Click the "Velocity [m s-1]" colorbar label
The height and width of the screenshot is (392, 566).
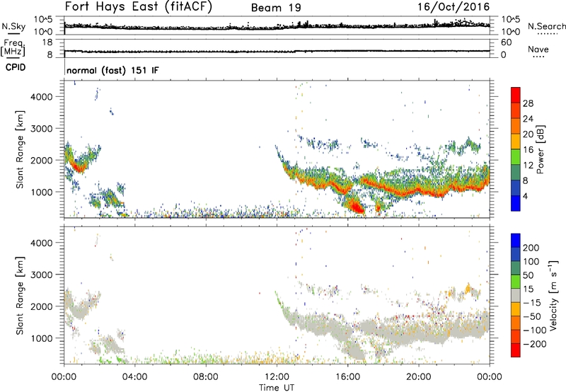[x=553, y=295]
